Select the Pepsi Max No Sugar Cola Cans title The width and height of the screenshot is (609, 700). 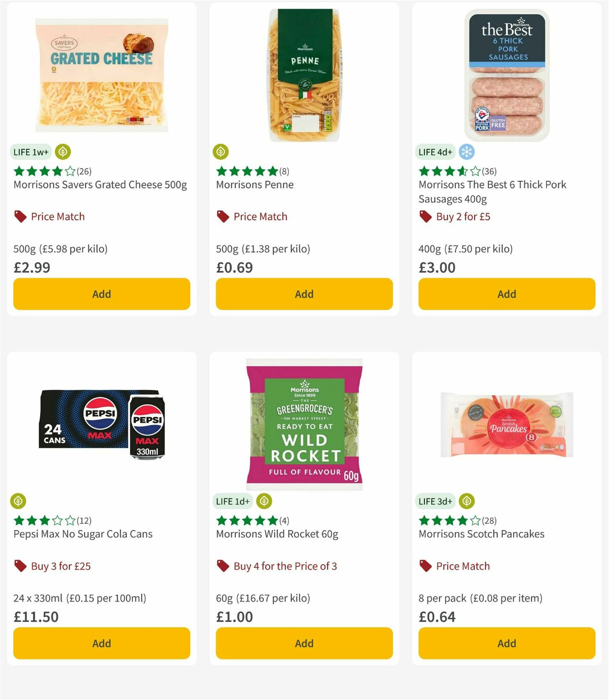(83, 534)
